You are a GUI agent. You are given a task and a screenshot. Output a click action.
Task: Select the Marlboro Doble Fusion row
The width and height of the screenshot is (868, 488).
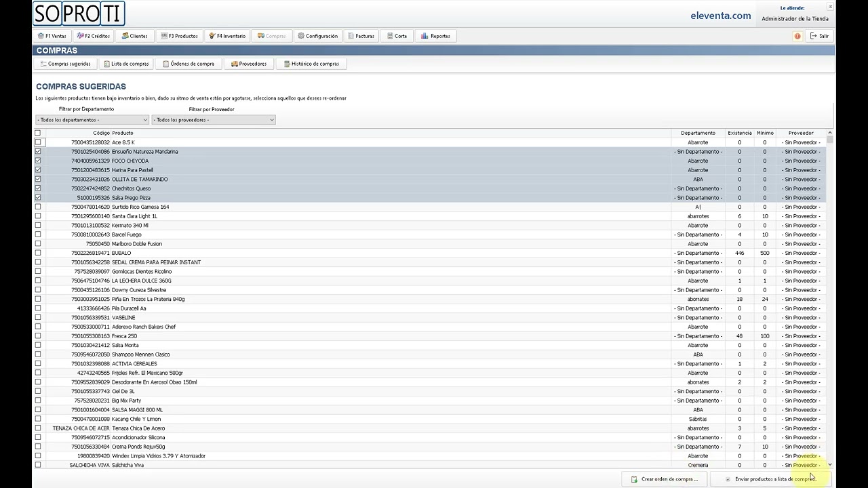[x=430, y=244]
